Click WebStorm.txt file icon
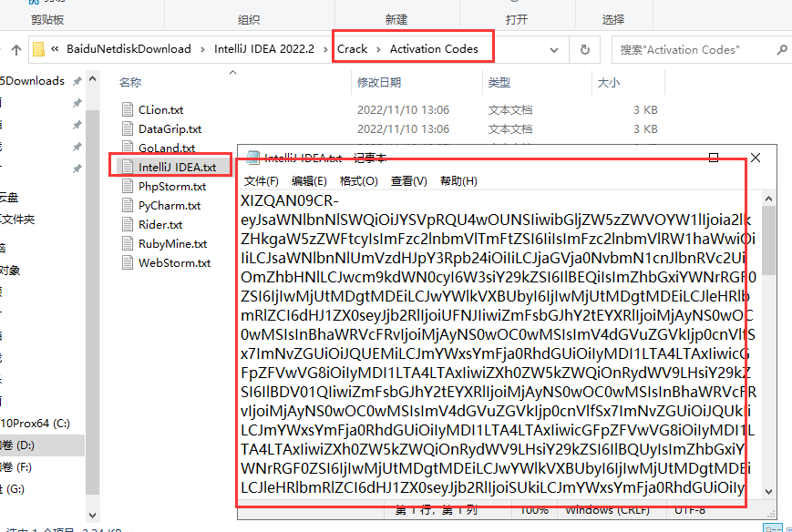This screenshot has width=792, height=532. pyautogui.click(x=128, y=263)
